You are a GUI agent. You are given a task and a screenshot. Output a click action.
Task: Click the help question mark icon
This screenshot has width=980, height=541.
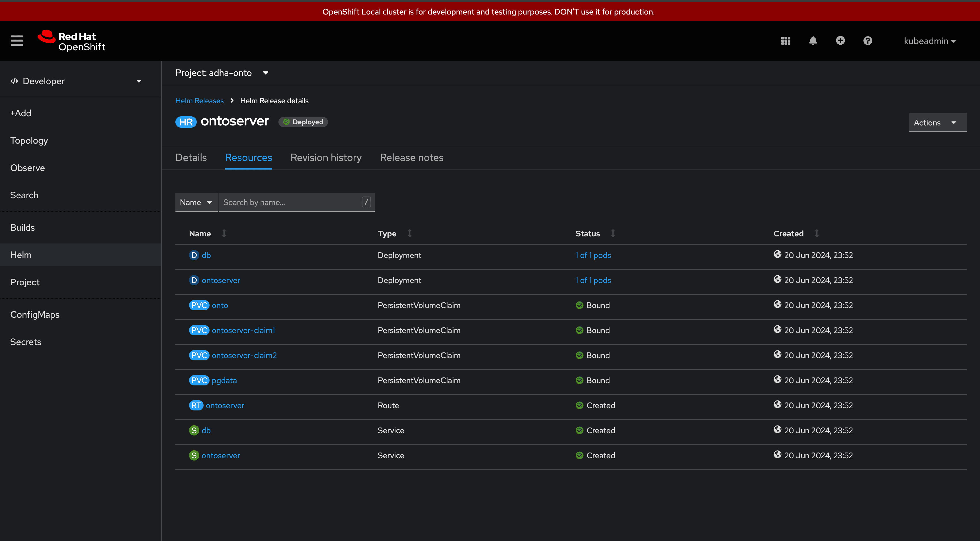(x=867, y=41)
